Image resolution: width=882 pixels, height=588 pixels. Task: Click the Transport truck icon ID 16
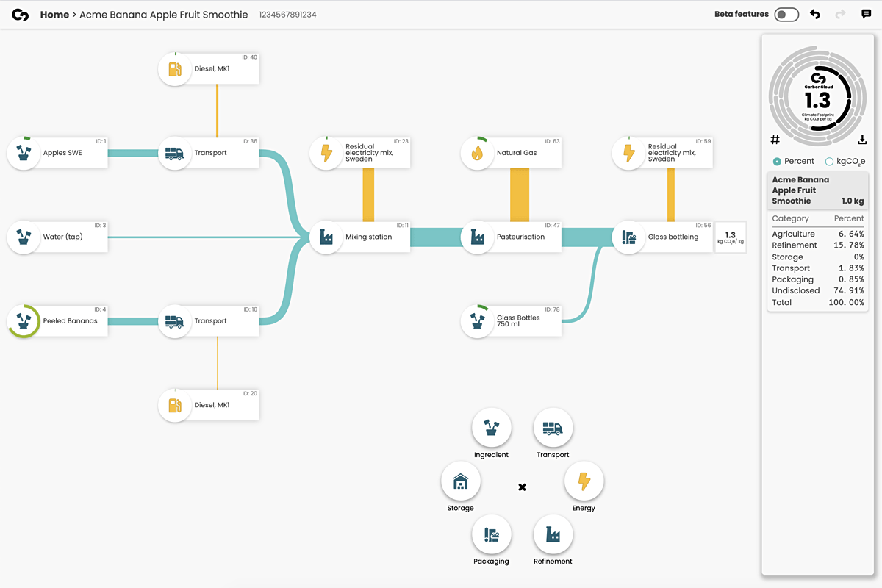[x=175, y=321]
